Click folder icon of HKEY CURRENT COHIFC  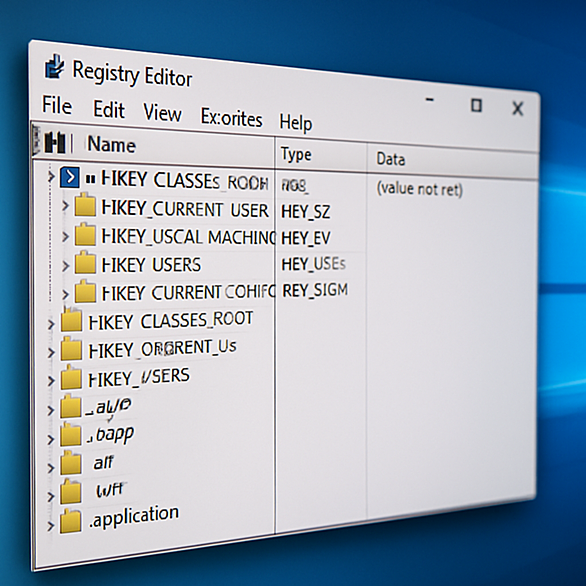coord(86,292)
